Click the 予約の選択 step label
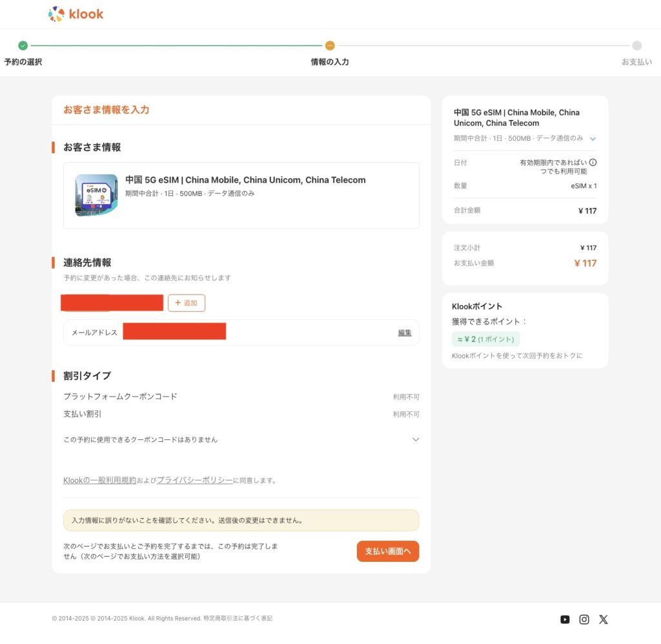 coord(23,62)
